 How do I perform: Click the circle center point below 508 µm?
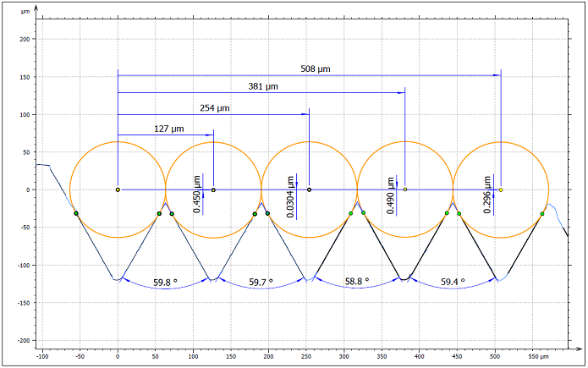[501, 189]
